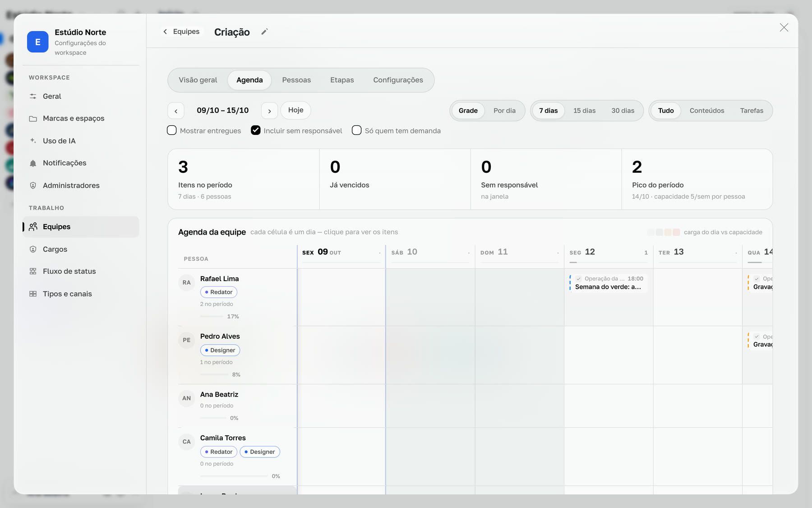Open the Pico do período summary card
Screen dimensions: 812x508
pos(697,180)
